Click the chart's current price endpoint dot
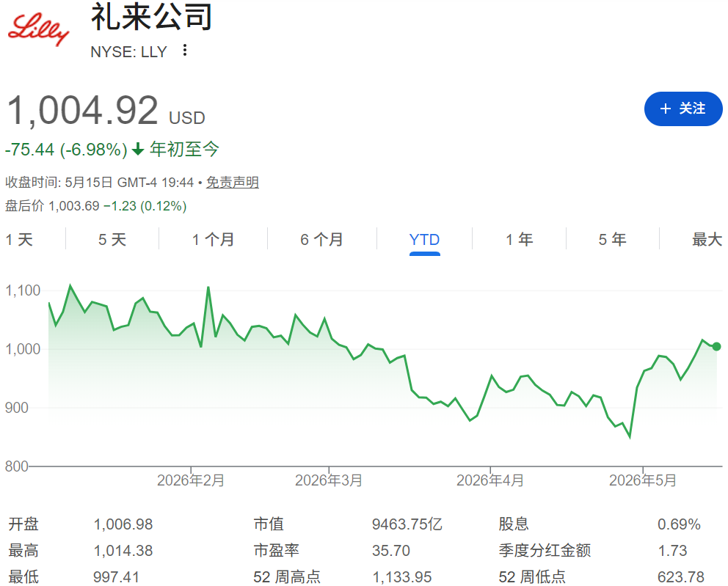Screen dimensions: 728x586 (716, 347)
